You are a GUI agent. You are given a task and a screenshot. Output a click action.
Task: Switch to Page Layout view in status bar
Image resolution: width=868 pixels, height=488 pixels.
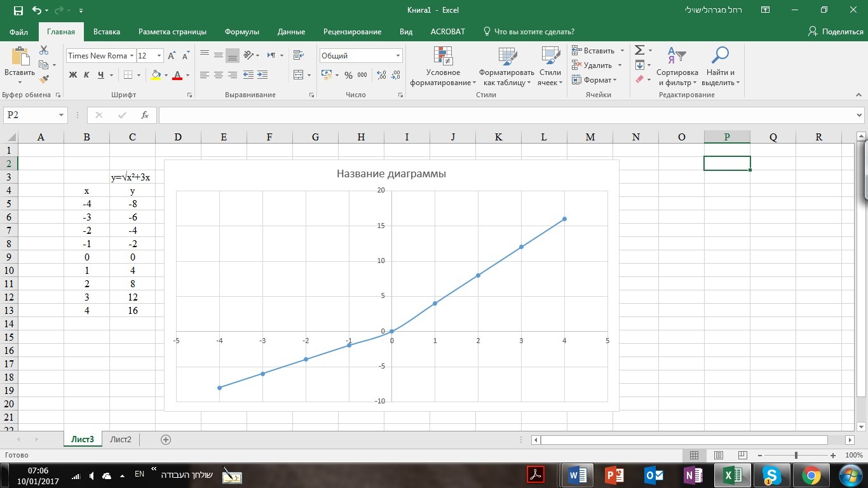tap(719, 455)
